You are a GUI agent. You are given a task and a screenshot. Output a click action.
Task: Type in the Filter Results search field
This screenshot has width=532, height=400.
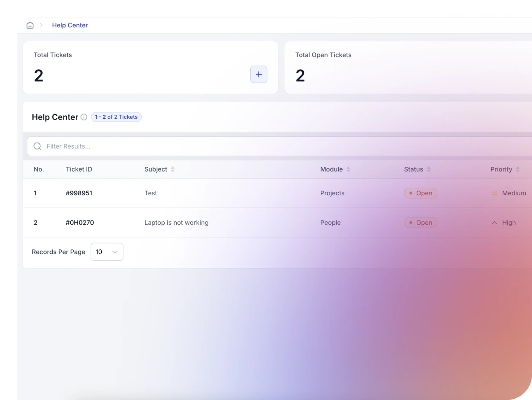pyautogui.click(x=255, y=146)
